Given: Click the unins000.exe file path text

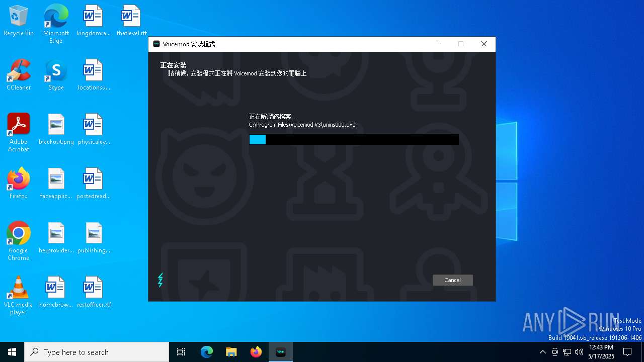Looking at the screenshot, I should (x=302, y=125).
